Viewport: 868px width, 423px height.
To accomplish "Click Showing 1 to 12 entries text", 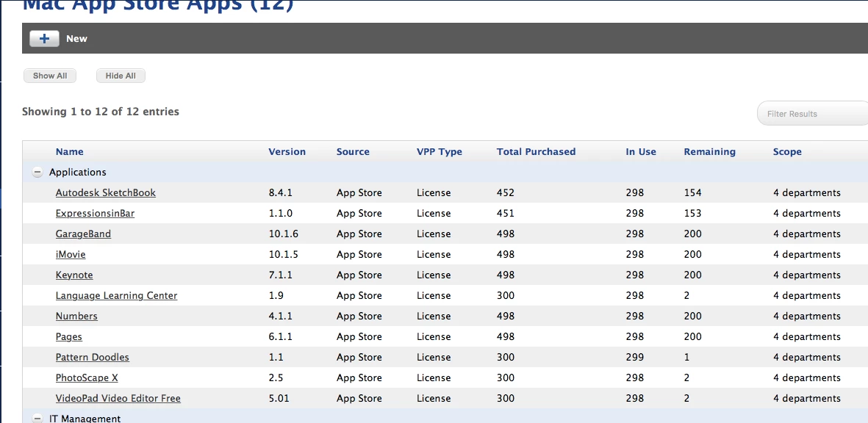I will point(100,112).
